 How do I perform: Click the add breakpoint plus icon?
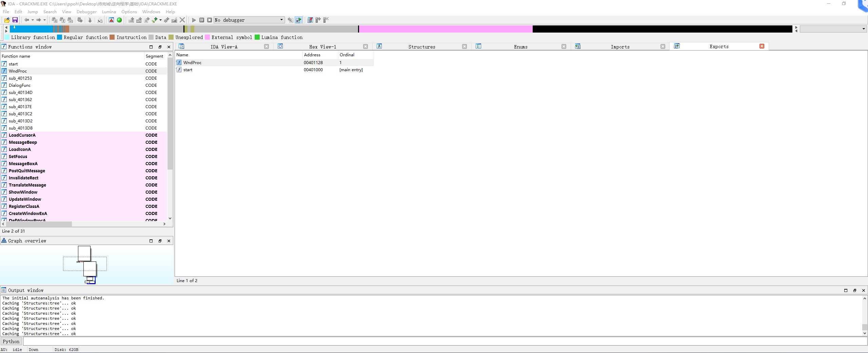[318, 20]
